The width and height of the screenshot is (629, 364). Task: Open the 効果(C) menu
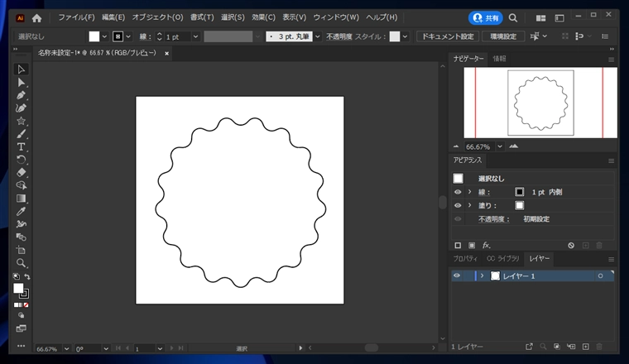coord(265,17)
